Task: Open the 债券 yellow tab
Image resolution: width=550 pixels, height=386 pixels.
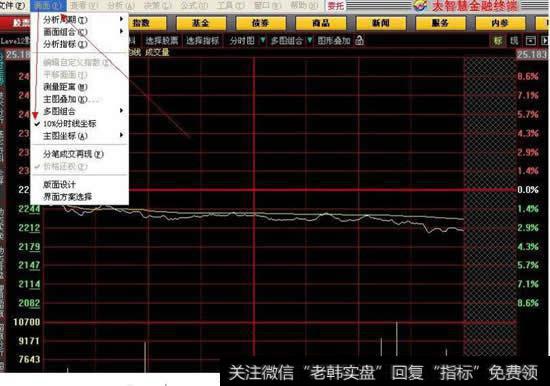Action: (x=261, y=23)
